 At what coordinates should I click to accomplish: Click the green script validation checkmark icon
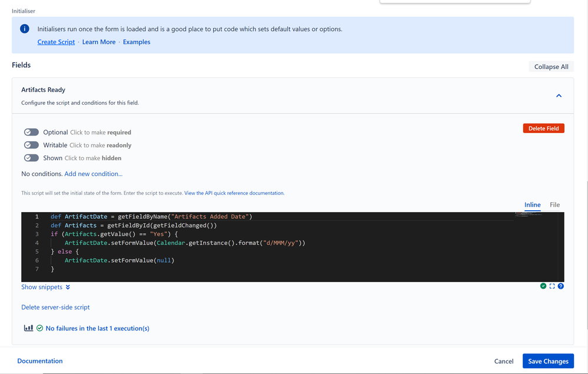pyautogui.click(x=543, y=286)
